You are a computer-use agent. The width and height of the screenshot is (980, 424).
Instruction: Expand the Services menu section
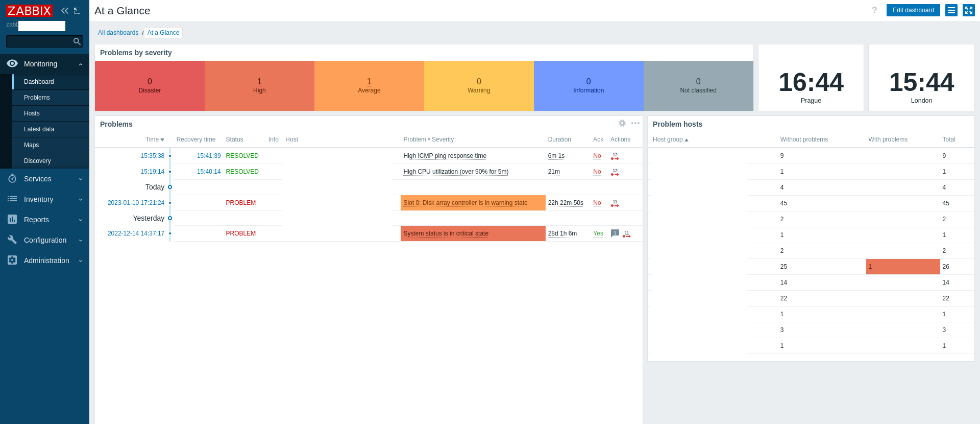coord(81,179)
